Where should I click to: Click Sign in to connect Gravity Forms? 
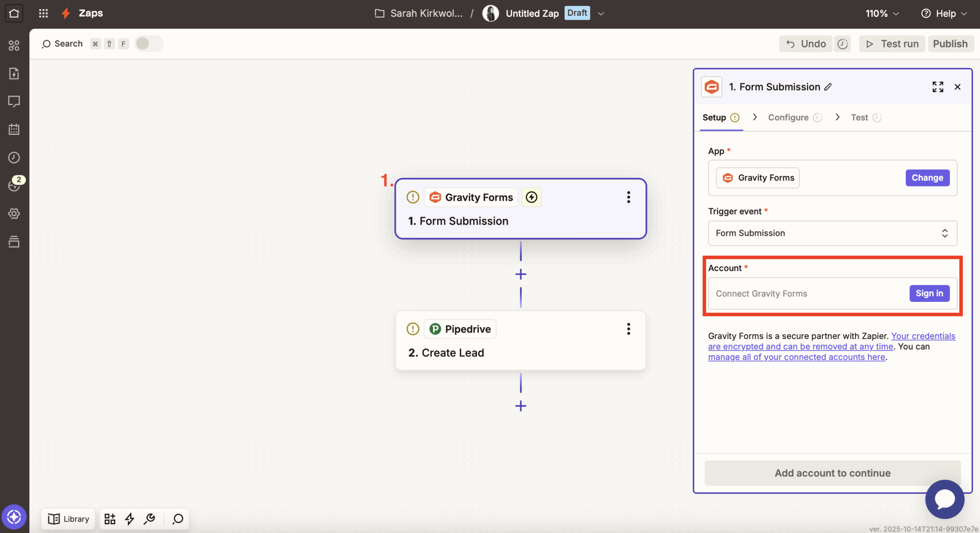(x=929, y=293)
